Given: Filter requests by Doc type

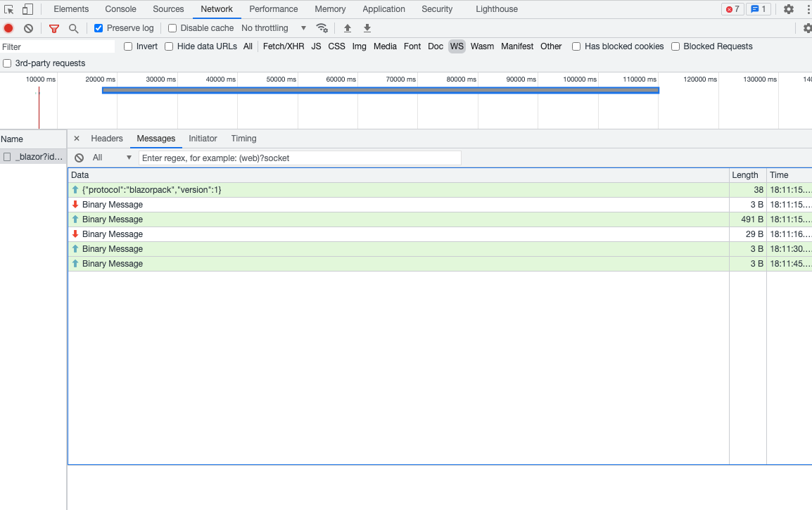Looking at the screenshot, I should (436, 46).
